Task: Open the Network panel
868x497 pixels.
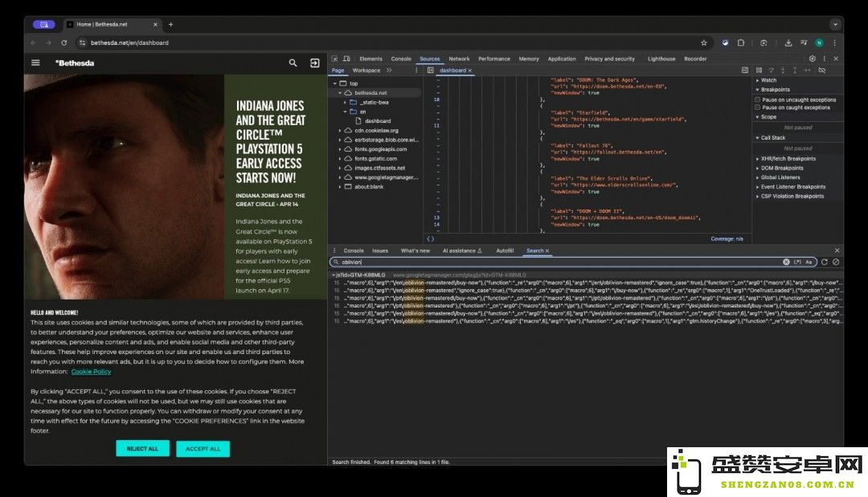Action: [x=459, y=59]
